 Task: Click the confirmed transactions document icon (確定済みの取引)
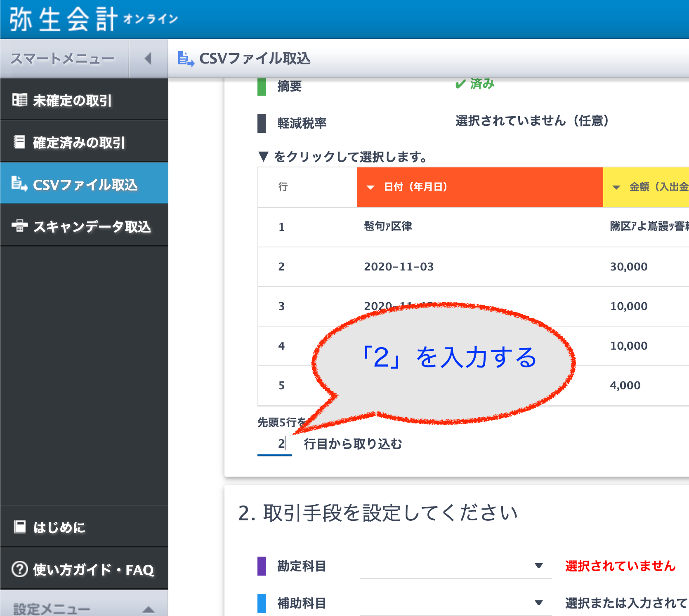[19, 142]
